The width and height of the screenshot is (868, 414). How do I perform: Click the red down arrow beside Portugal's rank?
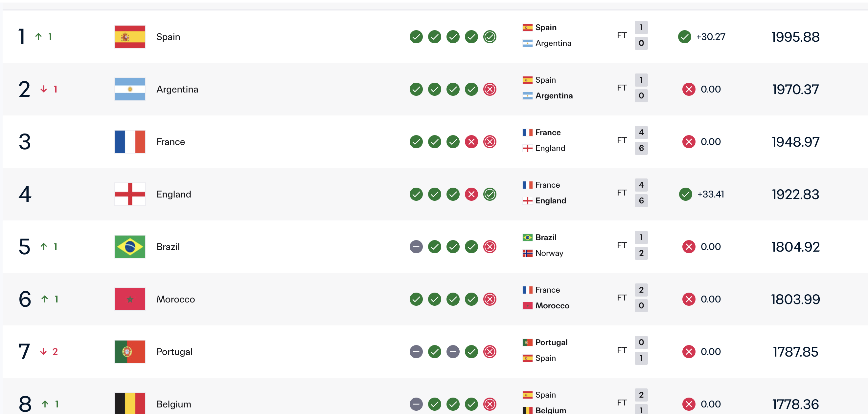click(43, 351)
